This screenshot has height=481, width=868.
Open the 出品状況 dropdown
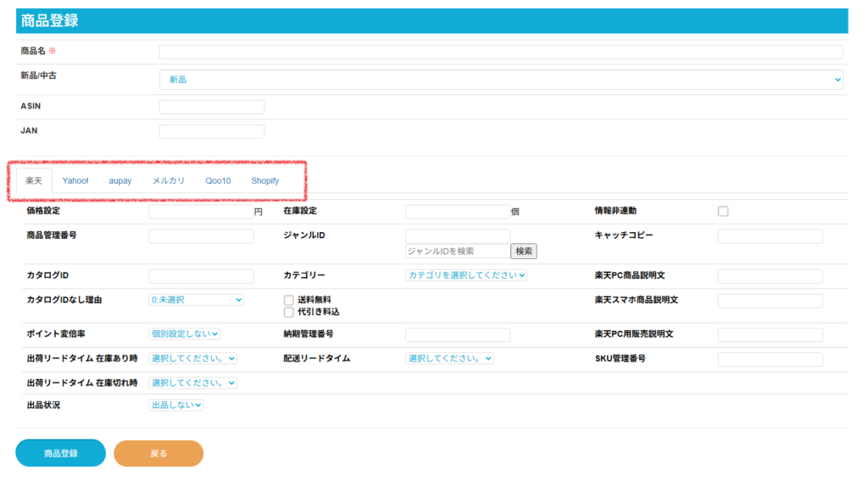(175, 405)
